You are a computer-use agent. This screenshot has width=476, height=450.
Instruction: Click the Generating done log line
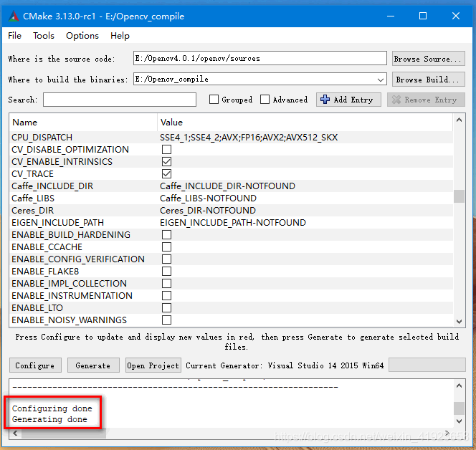tap(49, 419)
